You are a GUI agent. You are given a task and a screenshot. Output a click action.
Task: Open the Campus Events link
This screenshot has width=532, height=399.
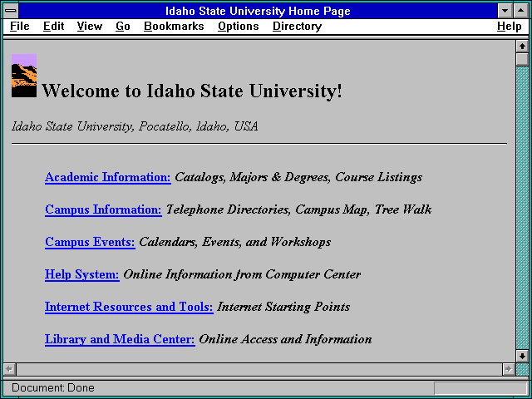[90, 242]
